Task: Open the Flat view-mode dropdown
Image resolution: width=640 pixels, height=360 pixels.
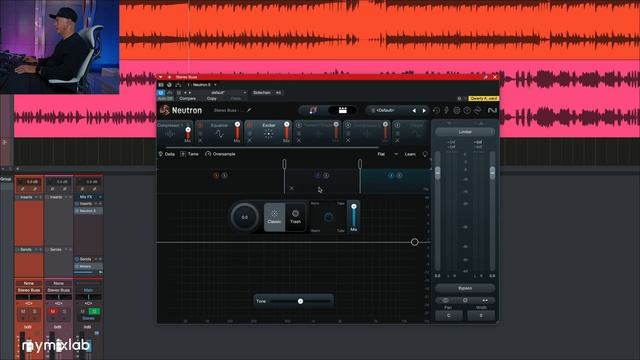Action: [387, 154]
